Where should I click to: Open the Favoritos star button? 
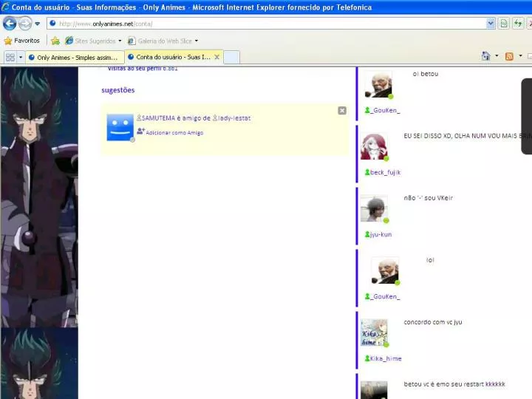point(21,41)
